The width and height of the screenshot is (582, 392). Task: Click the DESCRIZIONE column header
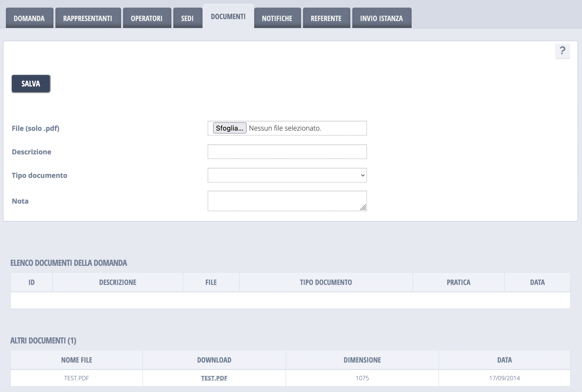[117, 282]
